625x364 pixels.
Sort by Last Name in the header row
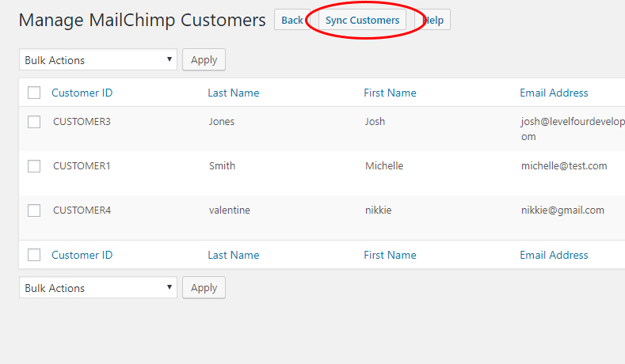pos(233,93)
